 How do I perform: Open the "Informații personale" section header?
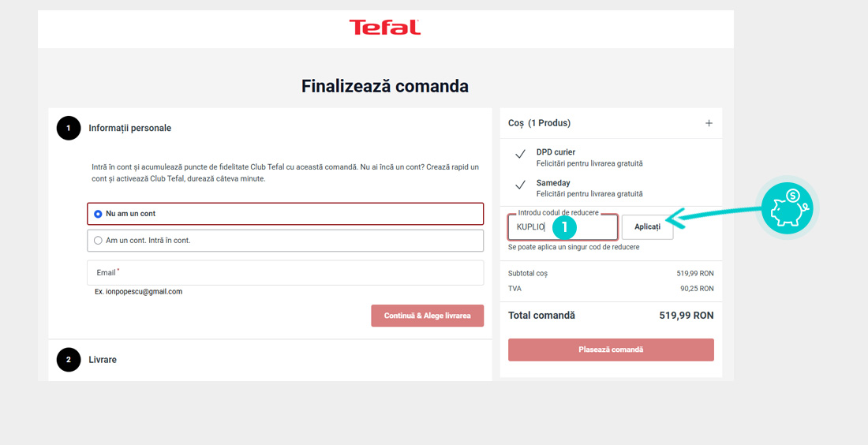click(129, 128)
